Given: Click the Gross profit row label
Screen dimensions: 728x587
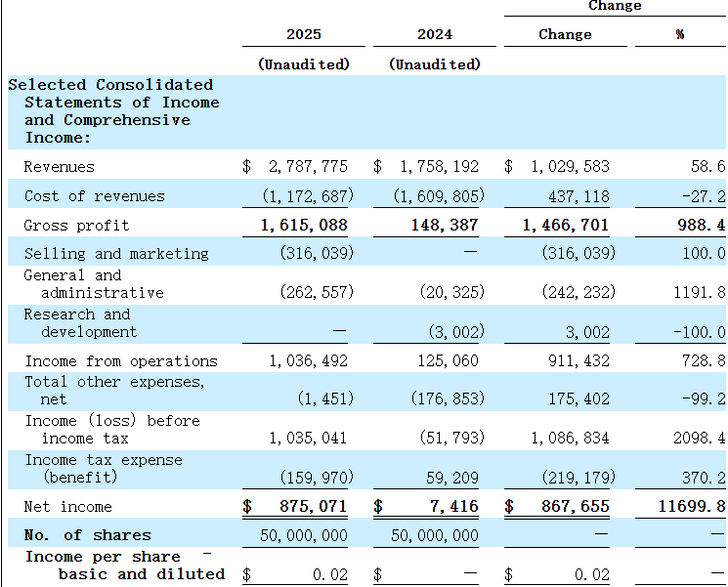Looking at the screenshot, I should pyautogui.click(x=76, y=226).
